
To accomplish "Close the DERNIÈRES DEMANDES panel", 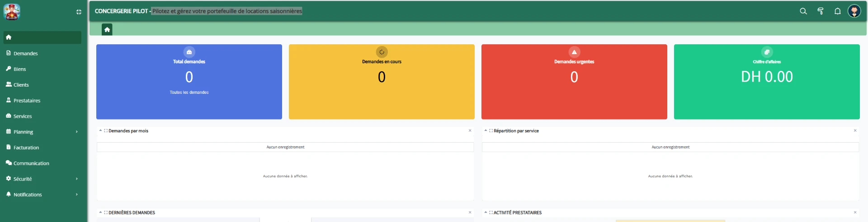I will (x=470, y=212).
